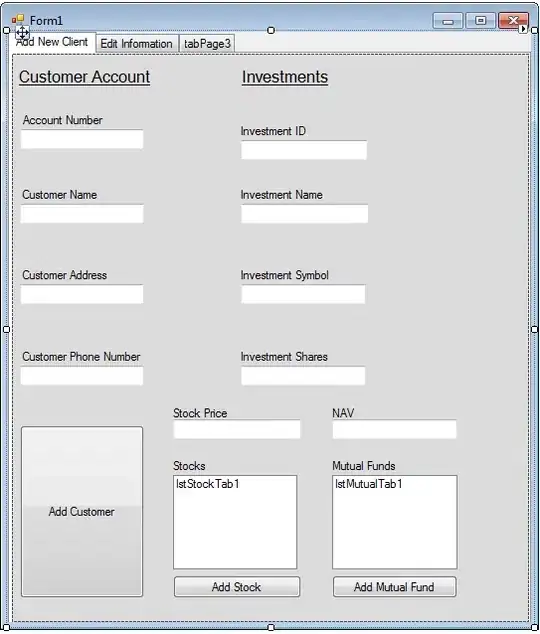
Task: Click the Form1 application icon
Action: tap(18, 19)
